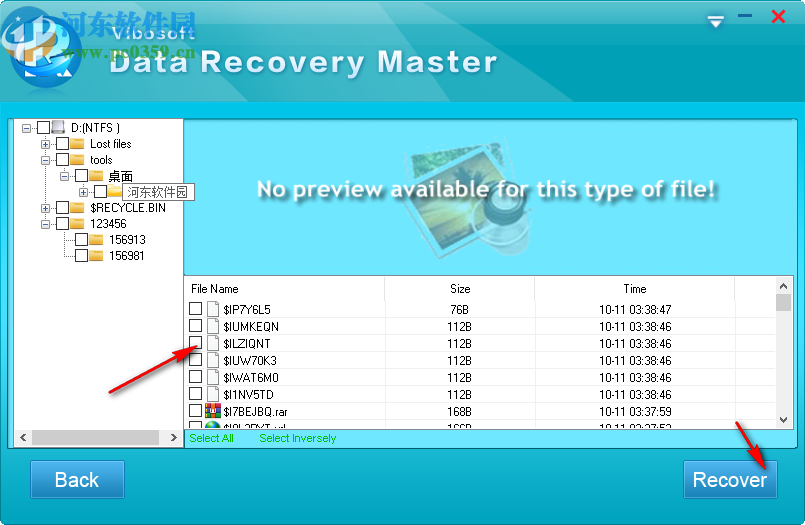Click the 123456 folder icon
This screenshot has height=525, width=805.
click(77, 223)
